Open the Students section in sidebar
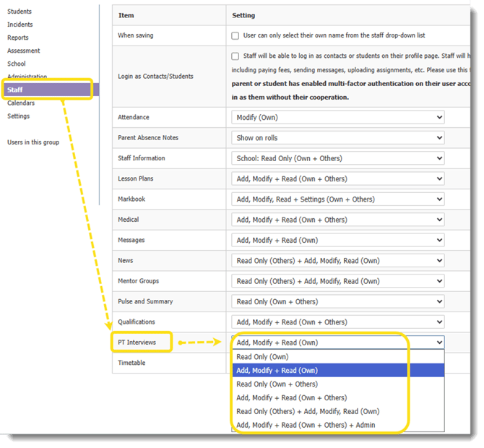Screen dimensions: 484x448 click(20, 12)
